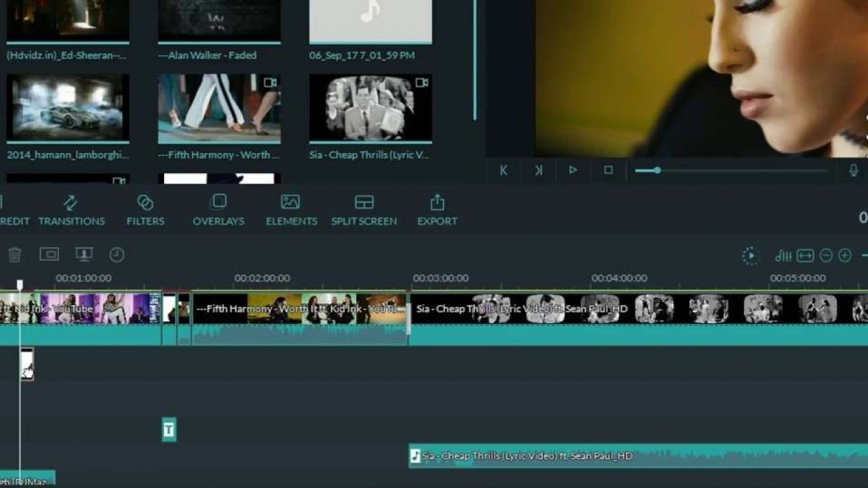868x488 pixels.
Task: Click the media library vertical scrollbar
Action: pos(475,60)
